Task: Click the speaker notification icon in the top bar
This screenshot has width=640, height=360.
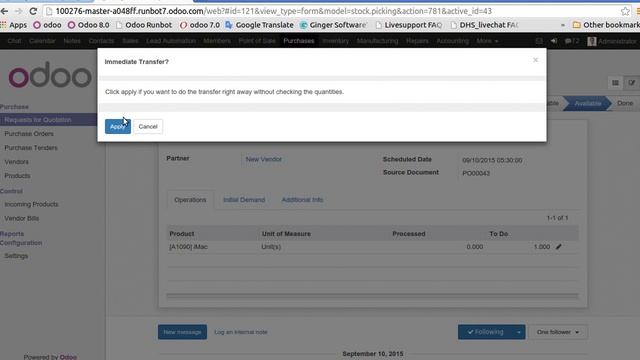Action: coord(554,41)
